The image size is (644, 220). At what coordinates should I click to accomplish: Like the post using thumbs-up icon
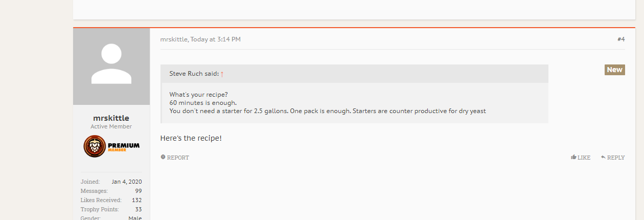pyautogui.click(x=573, y=157)
